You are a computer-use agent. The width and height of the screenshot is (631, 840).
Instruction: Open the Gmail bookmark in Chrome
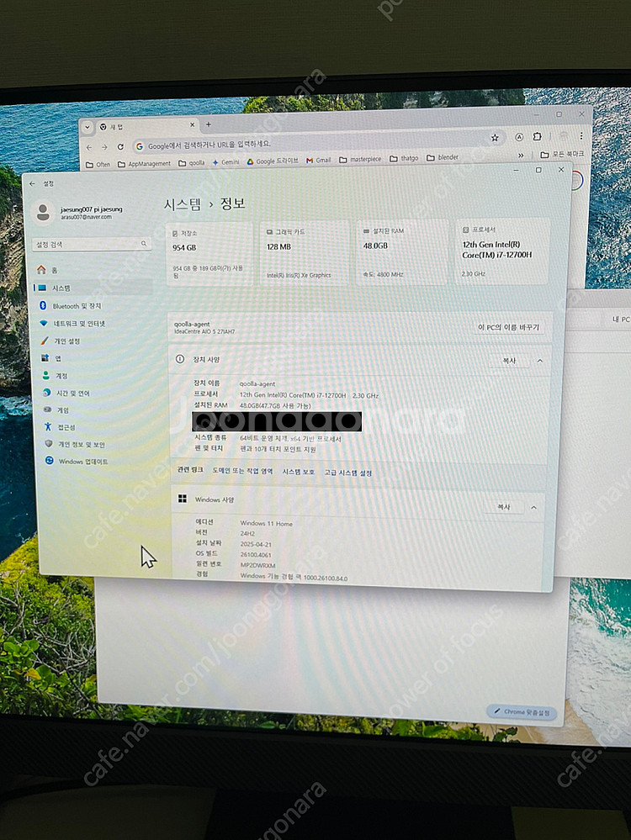click(319, 160)
